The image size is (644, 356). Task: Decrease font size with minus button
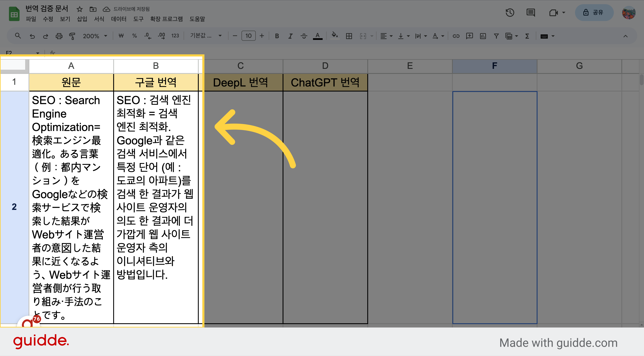[235, 36]
